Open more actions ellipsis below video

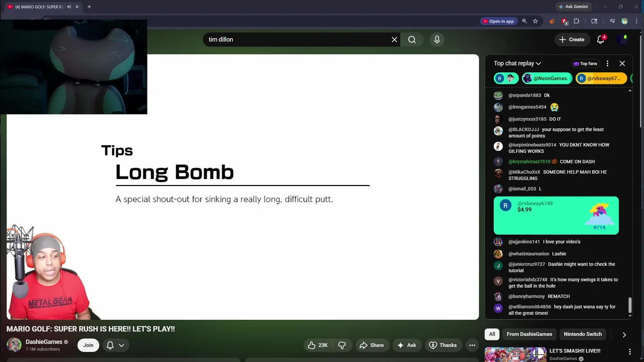472,345
